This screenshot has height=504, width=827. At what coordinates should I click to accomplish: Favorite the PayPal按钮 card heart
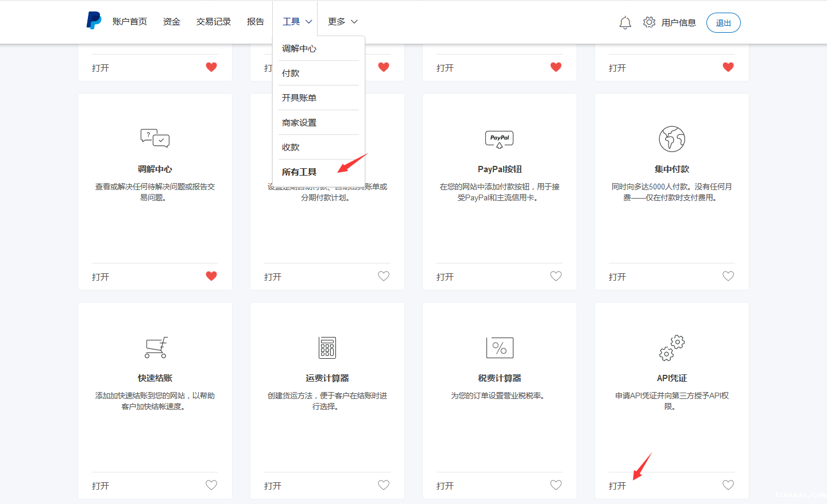[556, 276]
